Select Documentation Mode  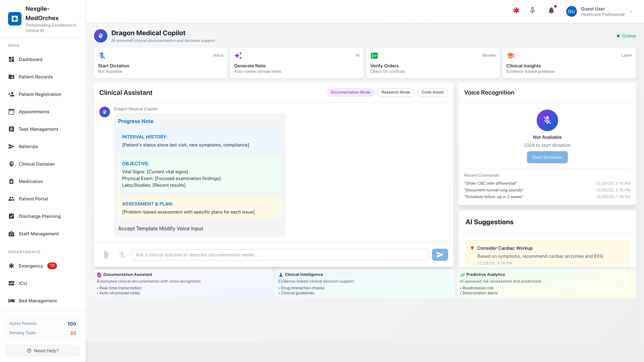[351, 92]
